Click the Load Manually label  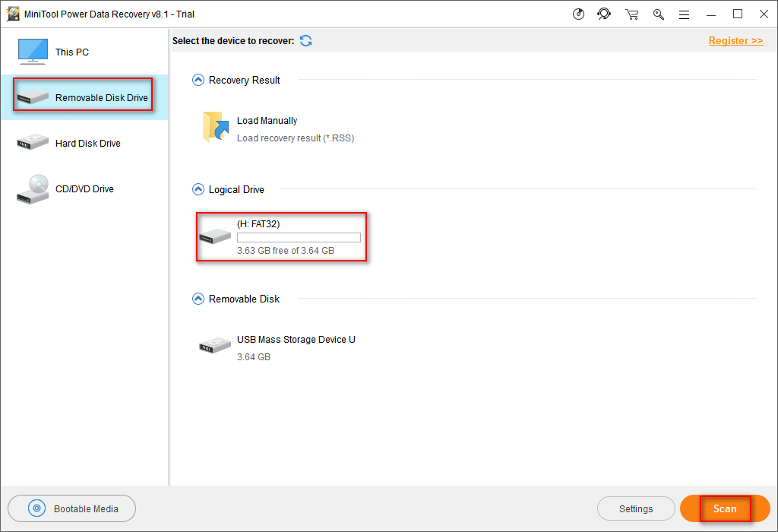point(267,121)
